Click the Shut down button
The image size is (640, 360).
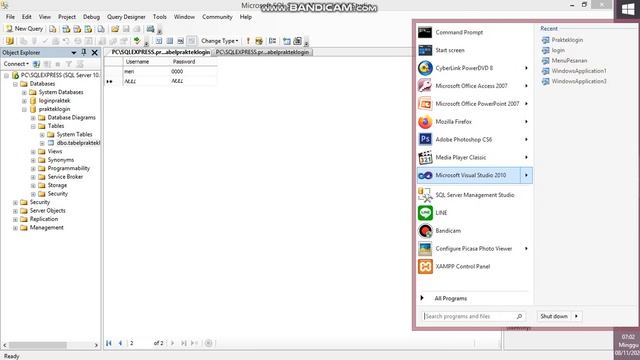[x=554, y=316]
